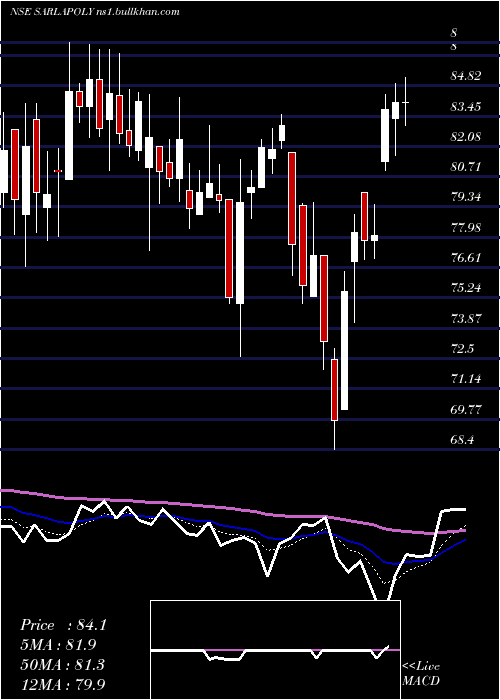This screenshot has width=500, height=700.
Task: Click the 75.24 price axis label
Action: tap(466, 288)
